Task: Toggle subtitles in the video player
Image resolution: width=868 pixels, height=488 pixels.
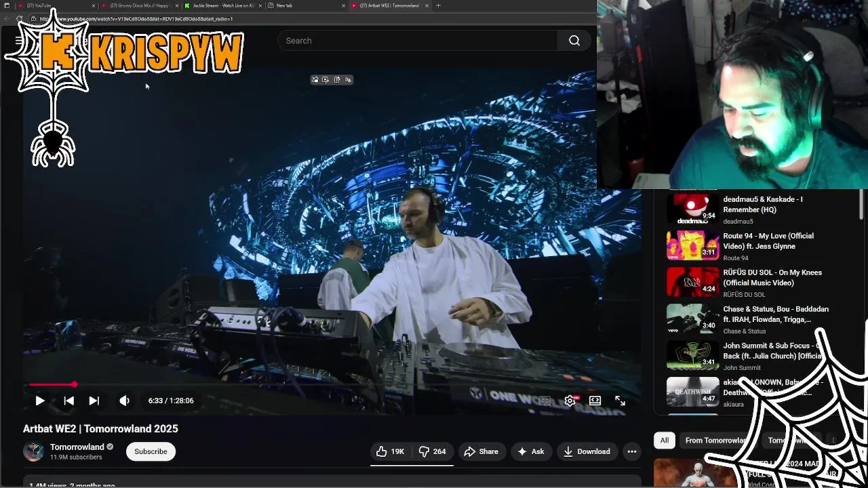Action: pyautogui.click(x=545, y=401)
